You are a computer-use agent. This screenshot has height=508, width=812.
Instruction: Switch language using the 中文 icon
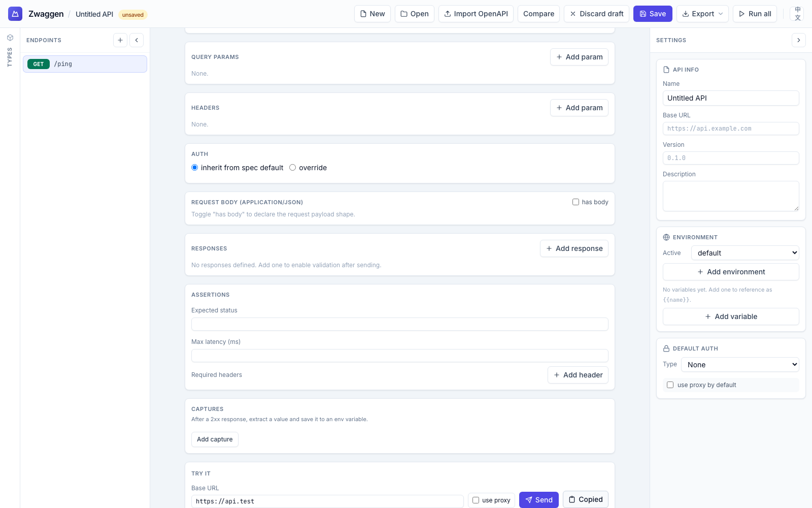797,13
